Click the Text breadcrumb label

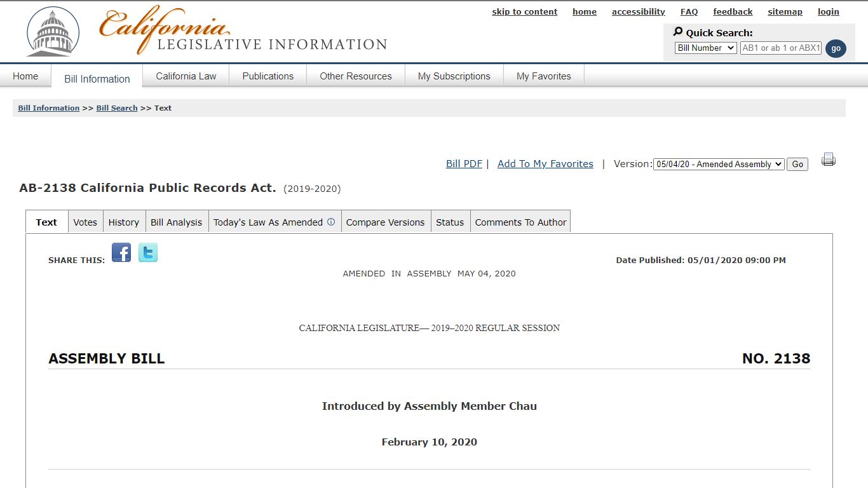click(163, 108)
